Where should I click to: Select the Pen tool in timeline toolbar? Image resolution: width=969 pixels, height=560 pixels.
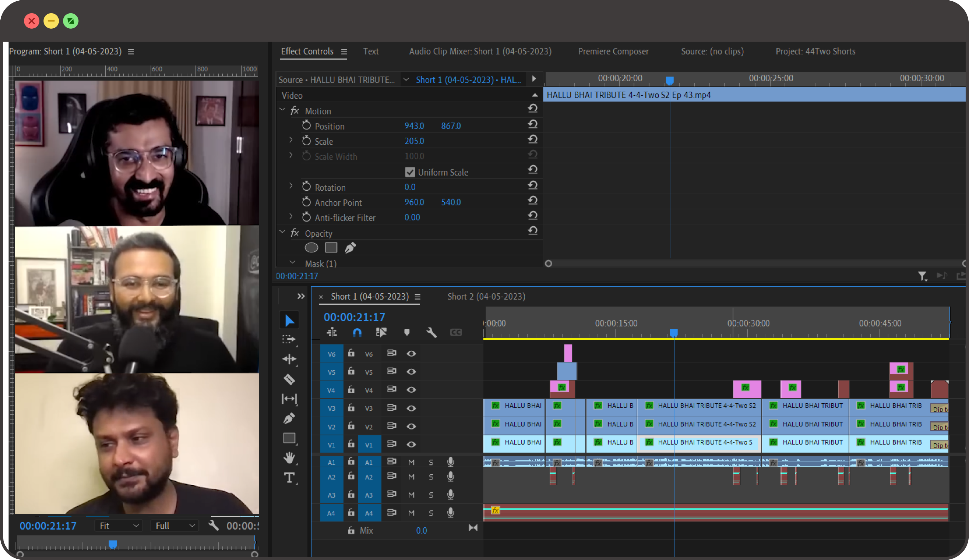point(289,418)
